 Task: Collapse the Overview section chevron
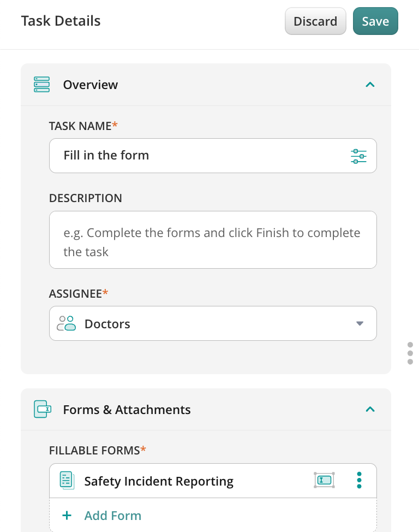point(370,85)
